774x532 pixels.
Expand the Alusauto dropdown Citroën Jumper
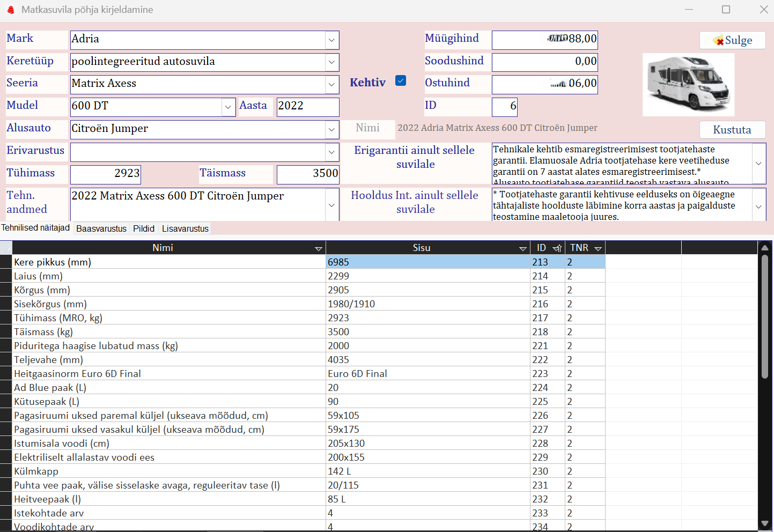(331, 129)
